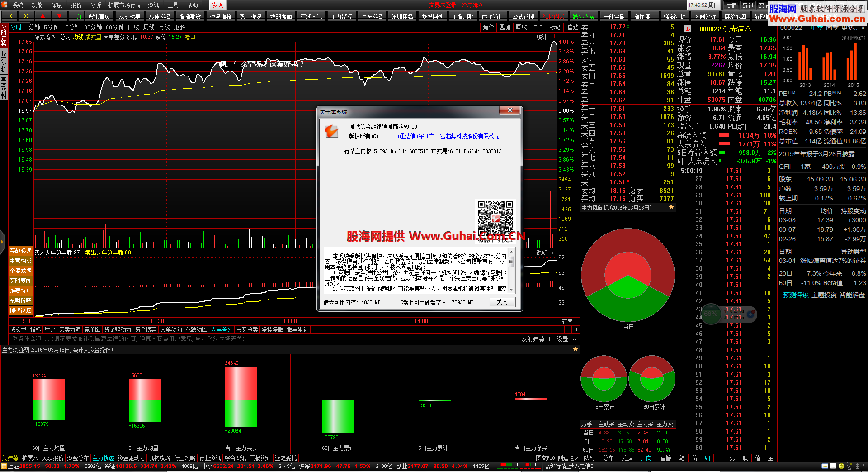
Task: Expand the 侧边栏> sidebar toggle
Action: click(568, 458)
